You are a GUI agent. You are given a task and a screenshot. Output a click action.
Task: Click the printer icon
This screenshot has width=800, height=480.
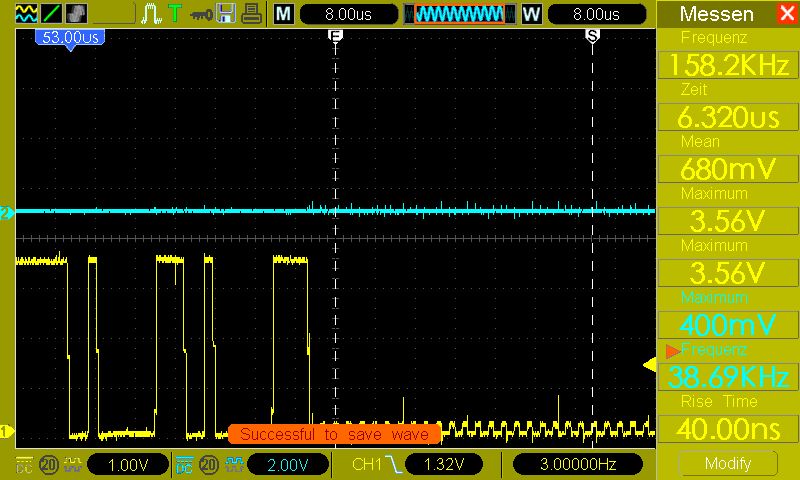(x=253, y=14)
